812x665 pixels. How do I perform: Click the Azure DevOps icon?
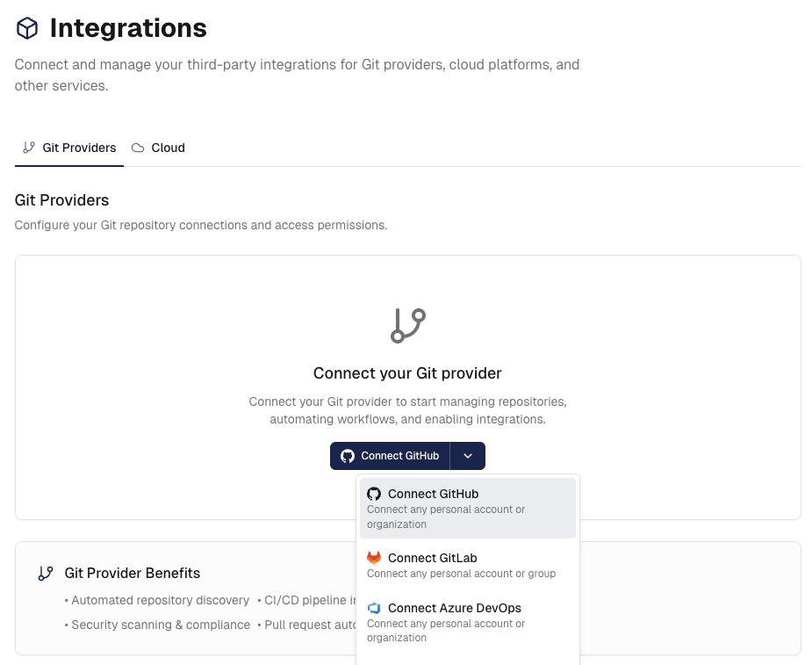374,608
